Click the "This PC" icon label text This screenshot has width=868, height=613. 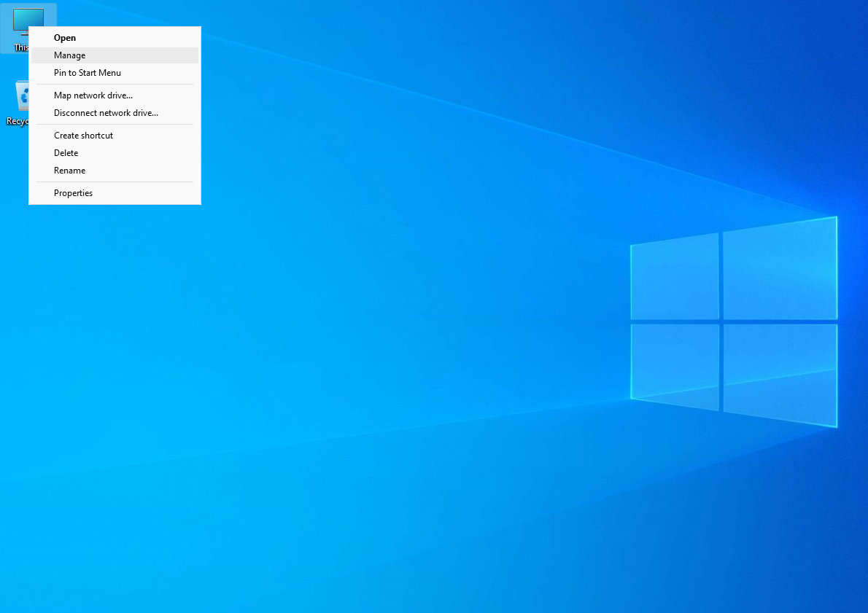[x=22, y=47]
